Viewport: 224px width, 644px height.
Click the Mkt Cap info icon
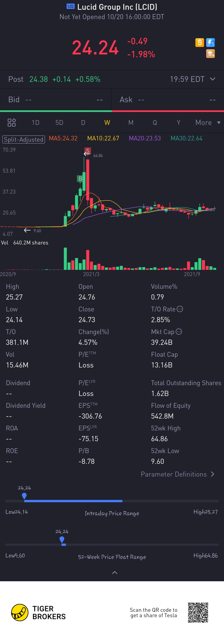tap(179, 332)
